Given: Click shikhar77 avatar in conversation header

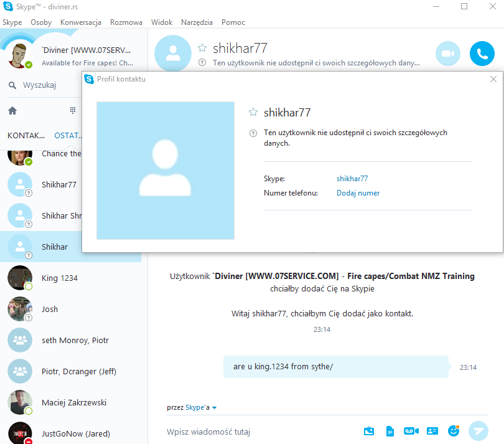Looking at the screenshot, I should (173, 54).
